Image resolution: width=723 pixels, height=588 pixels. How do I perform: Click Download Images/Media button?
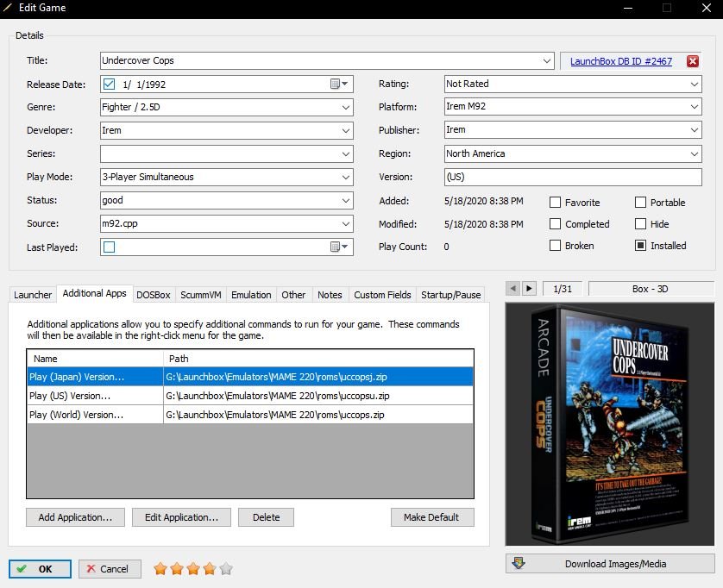(610, 564)
